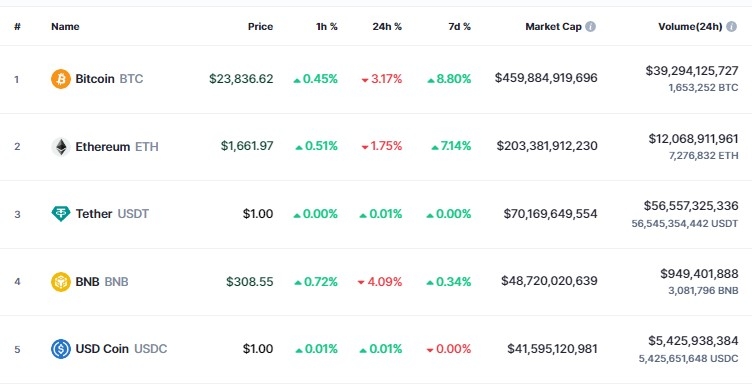Click BNB's market cap value $48,720,020,639
Viewport: 752px width, 388px height.
point(549,281)
